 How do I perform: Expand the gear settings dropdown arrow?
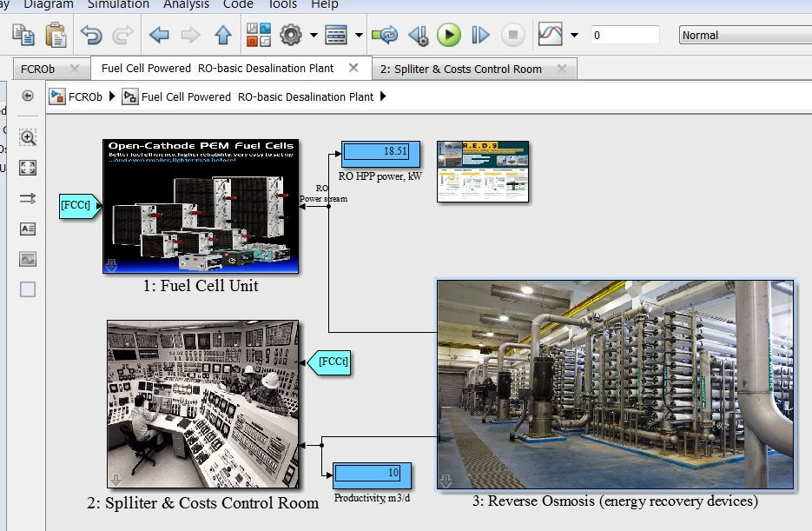tap(314, 36)
